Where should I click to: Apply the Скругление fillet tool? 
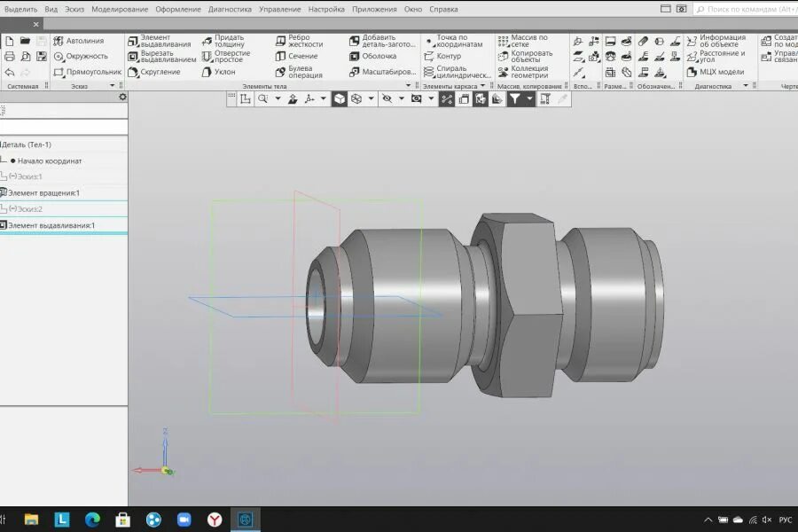pos(154,73)
